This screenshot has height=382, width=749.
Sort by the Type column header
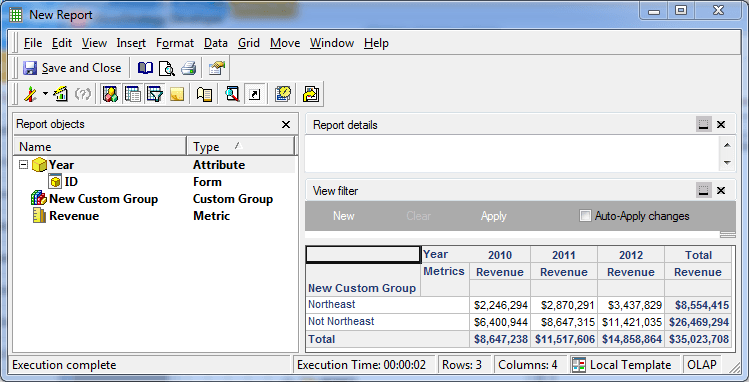coord(241,146)
